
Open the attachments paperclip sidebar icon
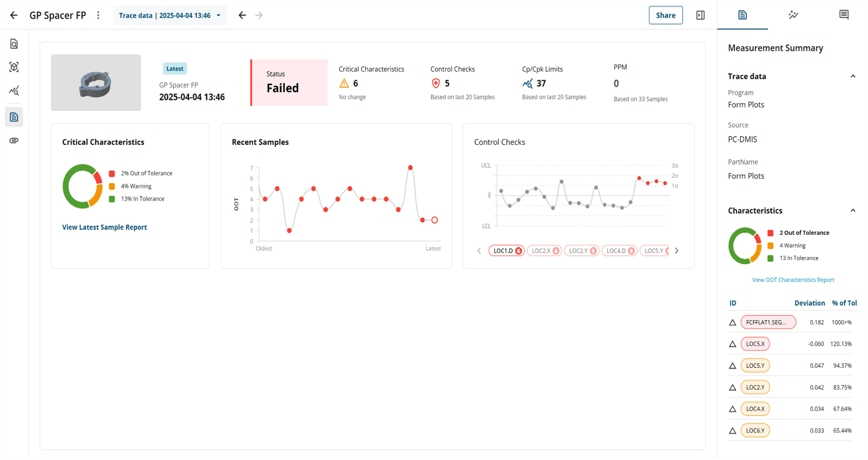coord(14,141)
